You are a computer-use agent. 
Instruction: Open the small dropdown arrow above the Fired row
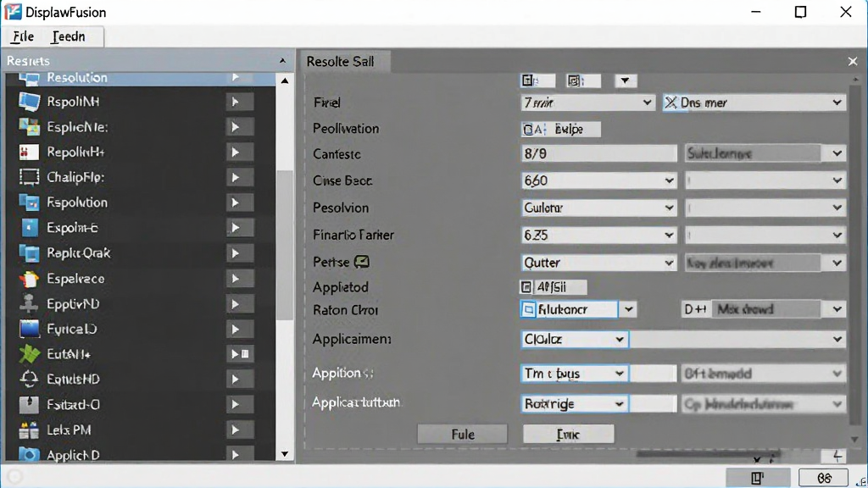(x=625, y=80)
